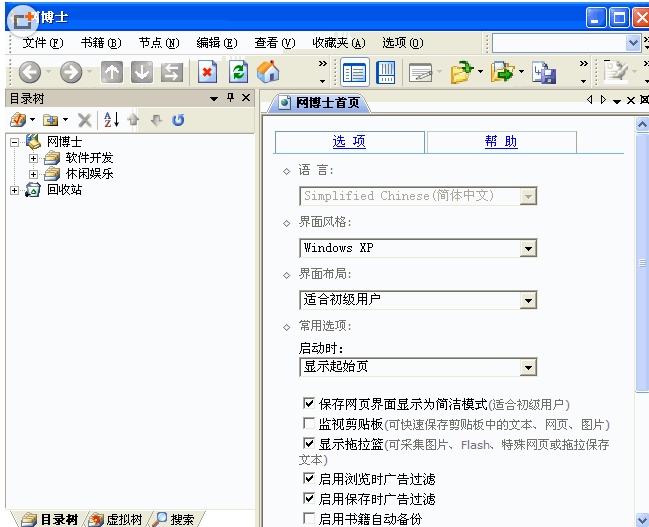Click the blue ruler column view icon
The height and width of the screenshot is (527, 649).
point(386,72)
